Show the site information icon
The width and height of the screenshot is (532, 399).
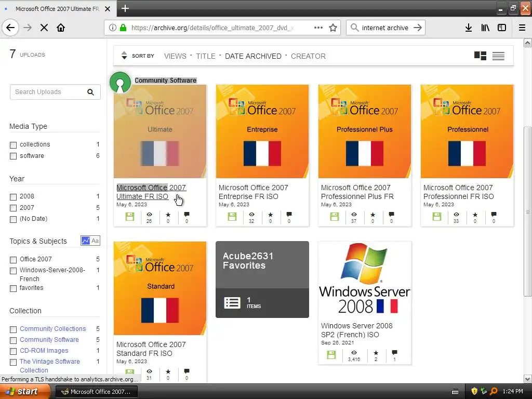click(x=113, y=28)
